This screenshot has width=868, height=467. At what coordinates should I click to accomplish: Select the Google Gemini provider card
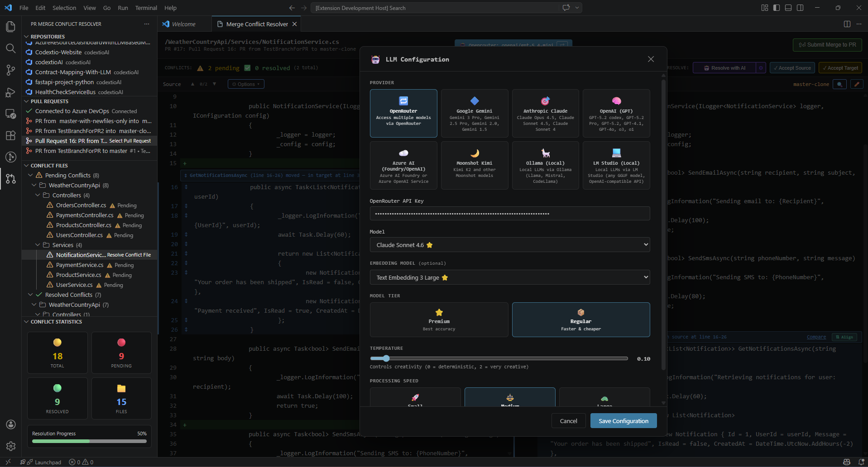pos(475,113)
